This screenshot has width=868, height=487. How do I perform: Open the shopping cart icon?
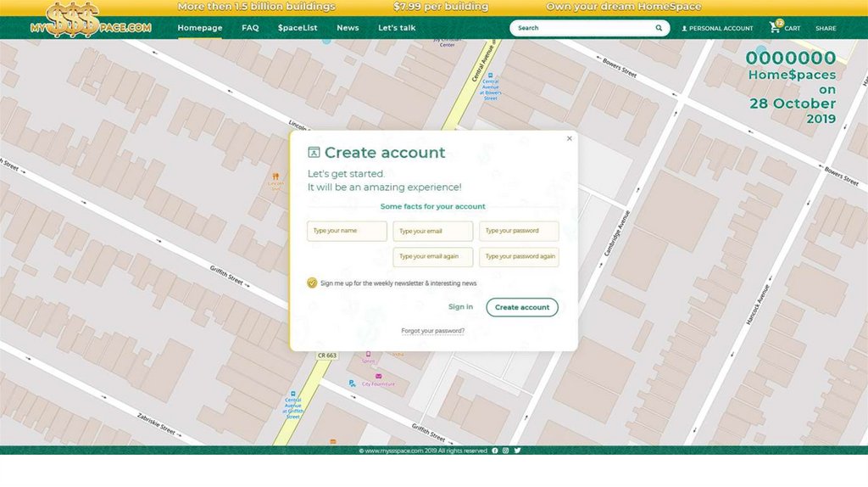pos(775,28)
